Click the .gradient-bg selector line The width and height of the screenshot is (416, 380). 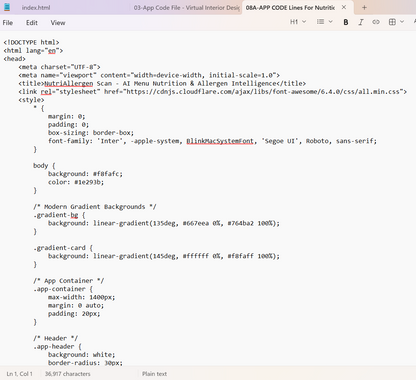click(59, 215)
